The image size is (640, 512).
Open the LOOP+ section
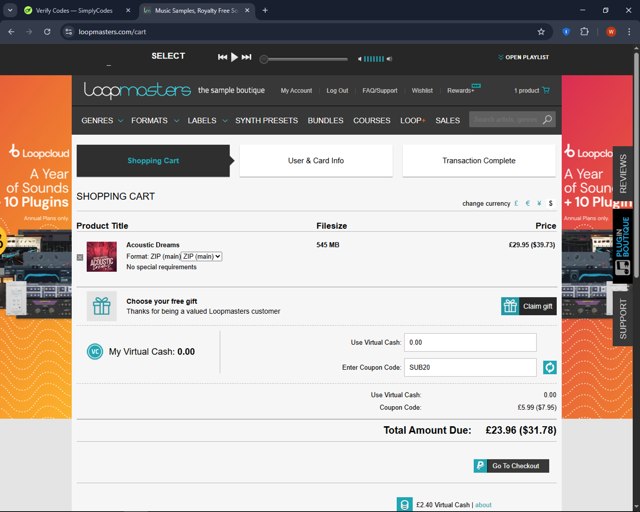(413, 120)
